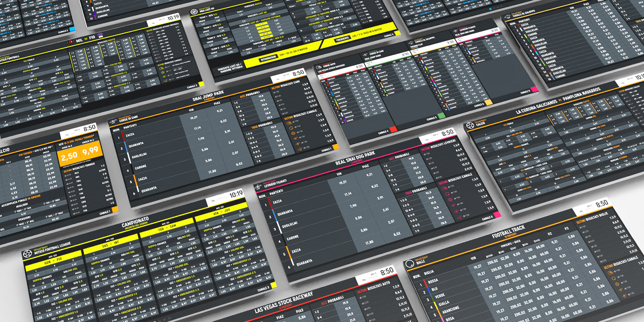The image size is (644, 322).
Task: Click the yellow FREQUENTI label
Action: click(x=343, y=40)
